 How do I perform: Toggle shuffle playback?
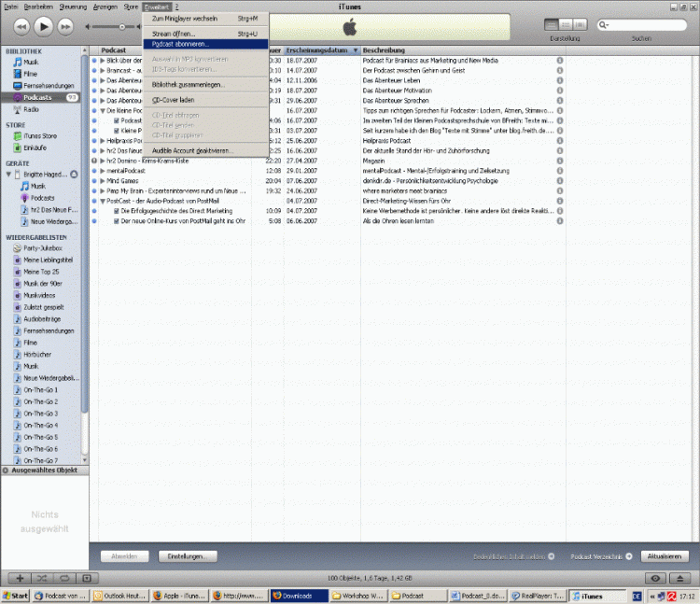[42, 579]
